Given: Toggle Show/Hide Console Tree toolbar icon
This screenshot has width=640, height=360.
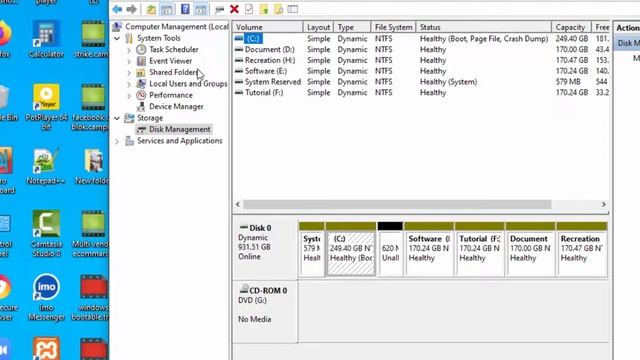Looking at the screenshot, I should tap(167, 9).
